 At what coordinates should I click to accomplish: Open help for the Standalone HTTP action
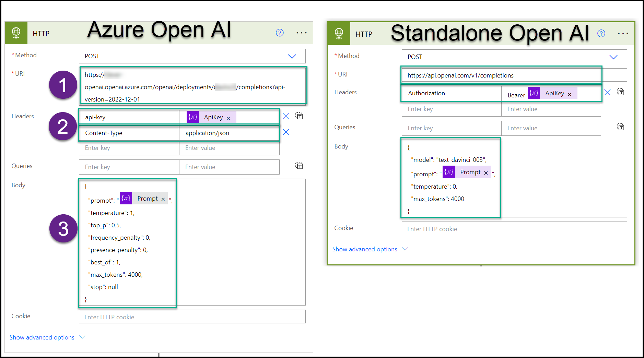tap(601, 33)
